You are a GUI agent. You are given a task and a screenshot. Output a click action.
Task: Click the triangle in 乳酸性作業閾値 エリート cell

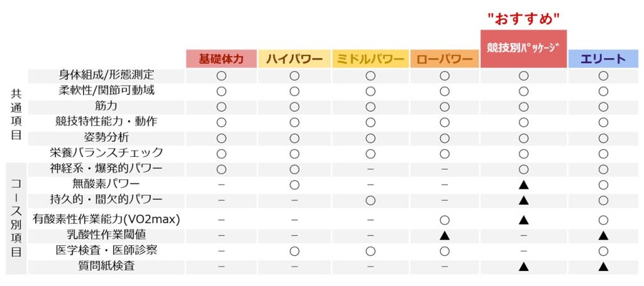[x=603, y=236]
